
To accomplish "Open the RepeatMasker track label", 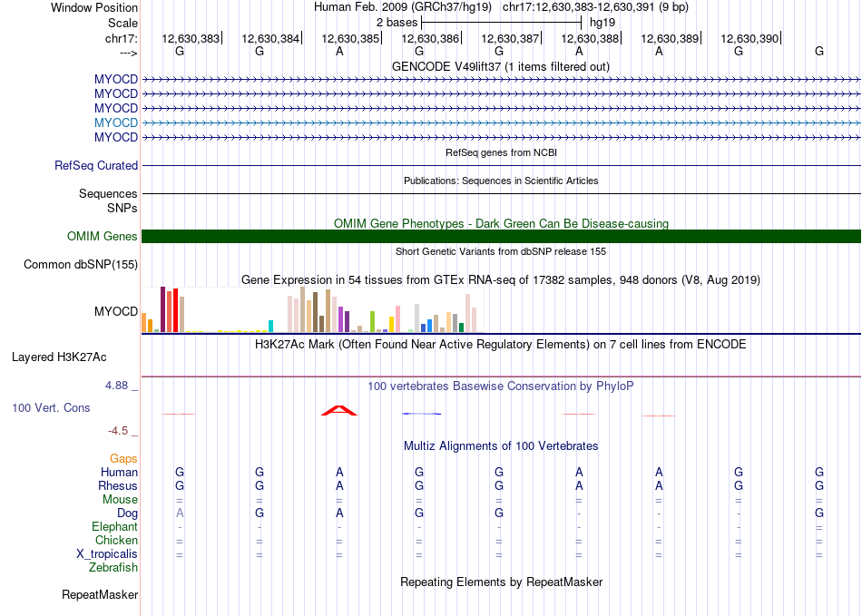I will point(100,595).
